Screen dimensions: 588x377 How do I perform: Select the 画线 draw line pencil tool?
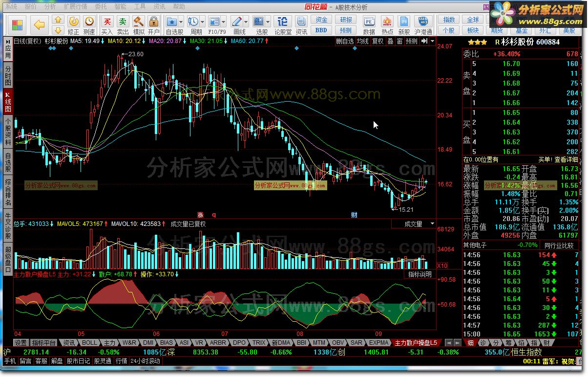238,25
